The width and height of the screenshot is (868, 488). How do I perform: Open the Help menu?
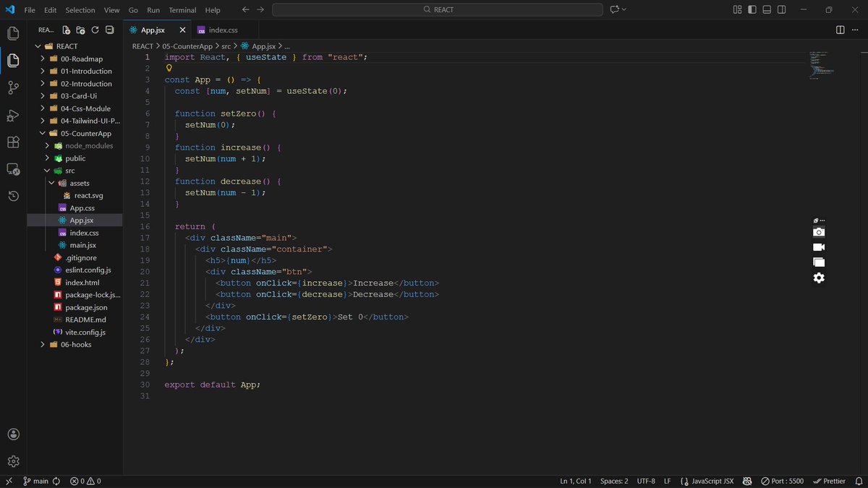pos(213,10)
